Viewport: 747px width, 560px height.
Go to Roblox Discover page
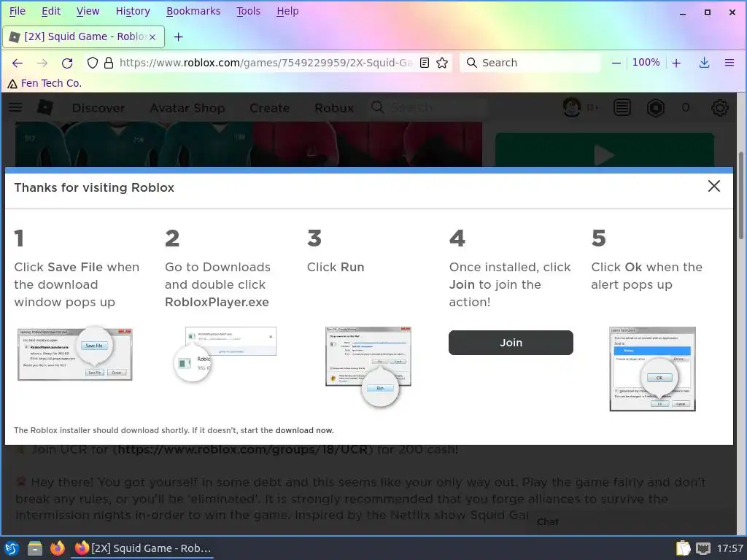click(x=98, y=108)
